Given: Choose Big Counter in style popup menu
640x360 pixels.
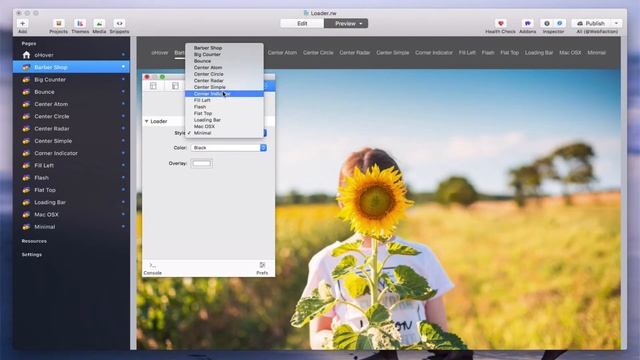Looking at the screenshot, I should (224, 54).
